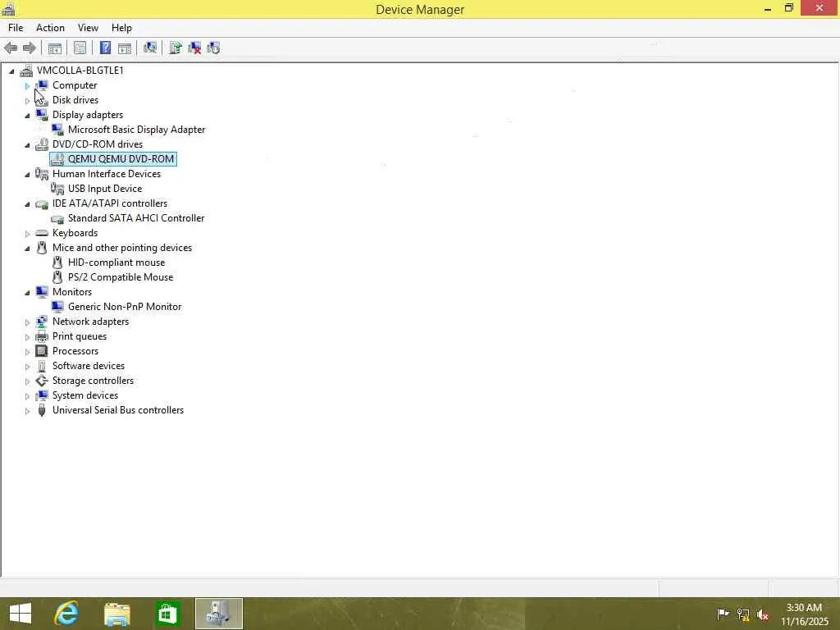Click the Storage controllers category icon
The width and height of the screenshot is (840, 630).
42,381
